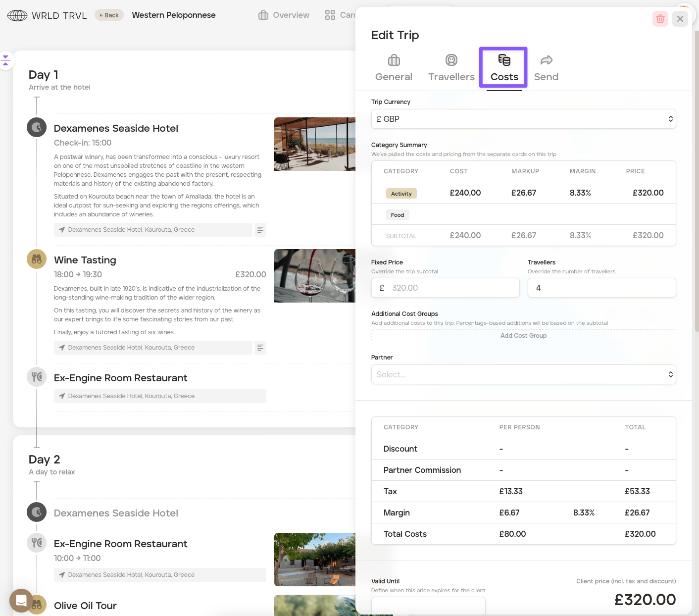Collapse the itinerary using purple collapse icon

coord(6,60)
